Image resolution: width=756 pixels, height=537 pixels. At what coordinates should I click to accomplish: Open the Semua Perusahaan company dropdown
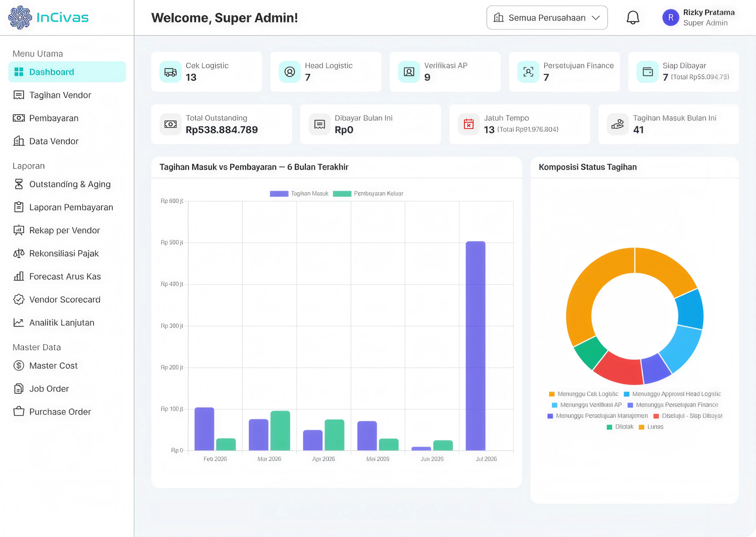pos(547,18)
